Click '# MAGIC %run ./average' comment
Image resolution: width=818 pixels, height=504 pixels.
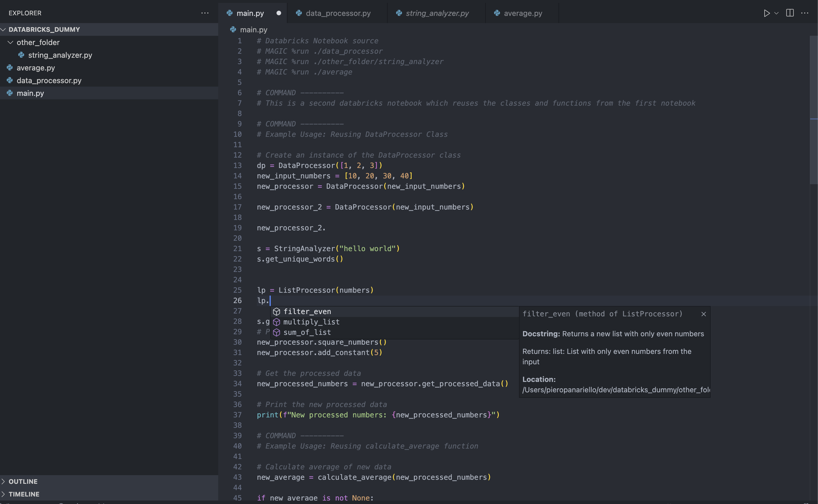(304, 72)
